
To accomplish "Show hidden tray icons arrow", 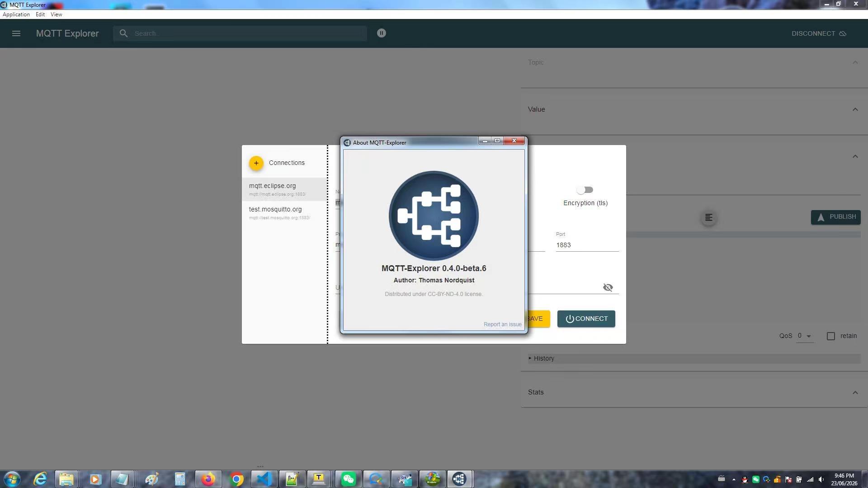I will 733,479.
